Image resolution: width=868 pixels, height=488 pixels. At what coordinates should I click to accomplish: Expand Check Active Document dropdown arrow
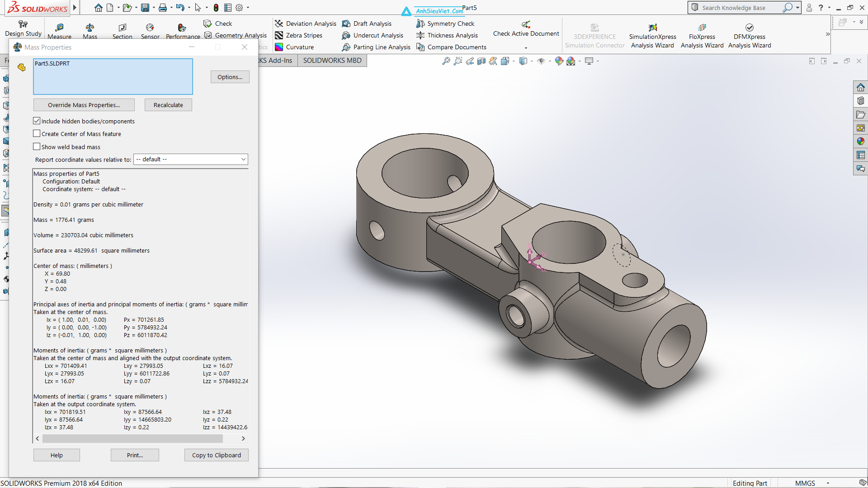coord(526,47)
